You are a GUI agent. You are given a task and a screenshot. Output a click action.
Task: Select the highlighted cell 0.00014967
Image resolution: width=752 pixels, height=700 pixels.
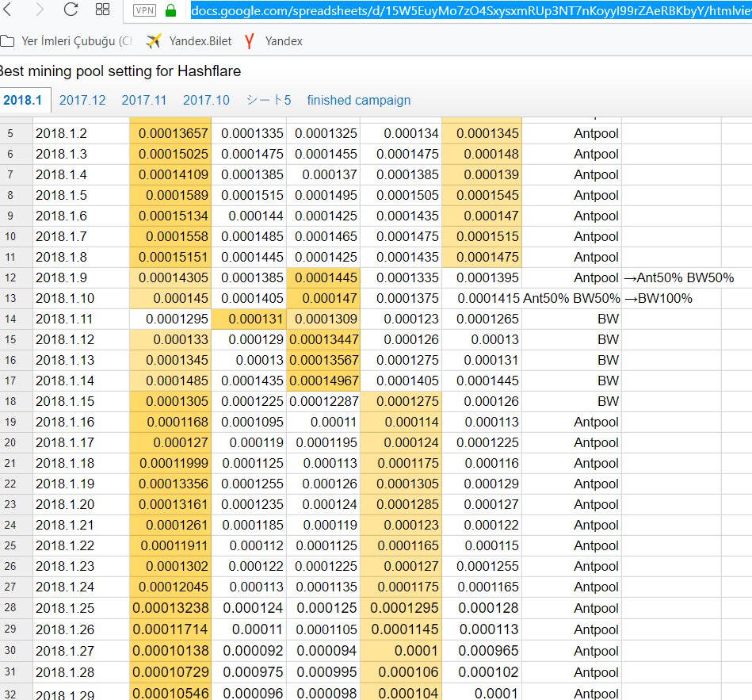(x=323, y=381)
